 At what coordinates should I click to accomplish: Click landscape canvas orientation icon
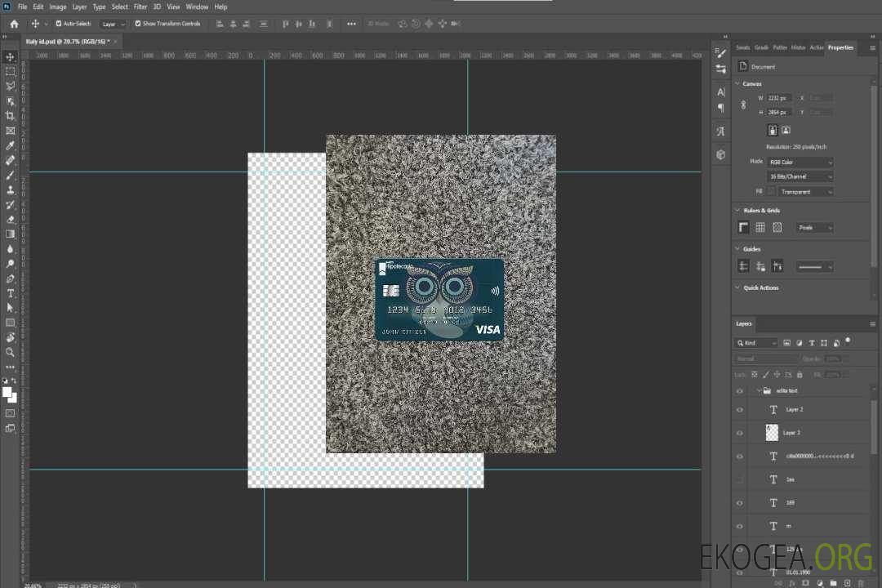tap(786, 130)
